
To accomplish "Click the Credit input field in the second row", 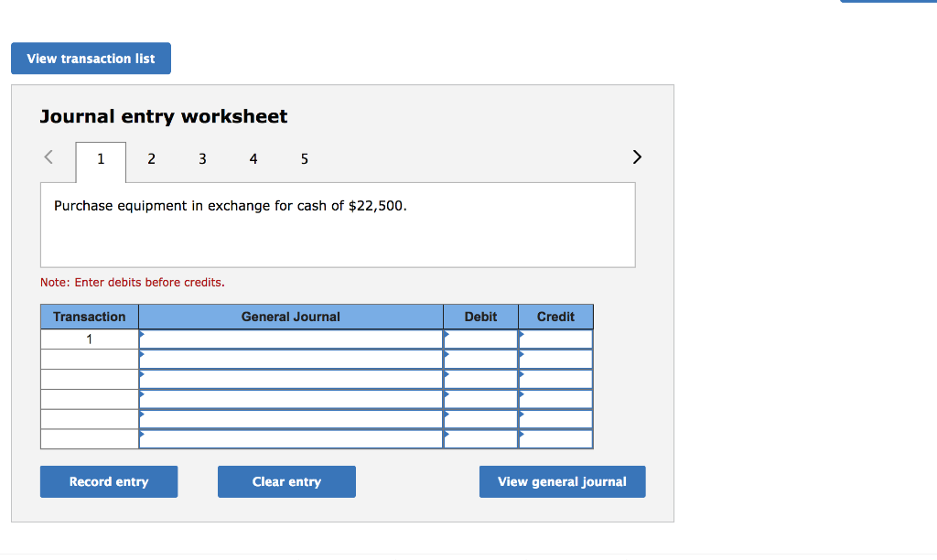I will (557, 359).
